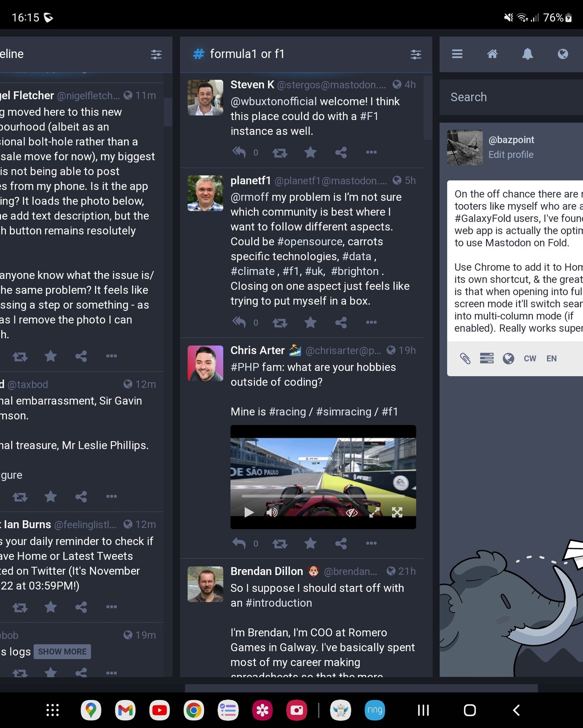Viewport: 583px width, 728px height.
Task: Click the Search input field
Action: coord(511,97)
